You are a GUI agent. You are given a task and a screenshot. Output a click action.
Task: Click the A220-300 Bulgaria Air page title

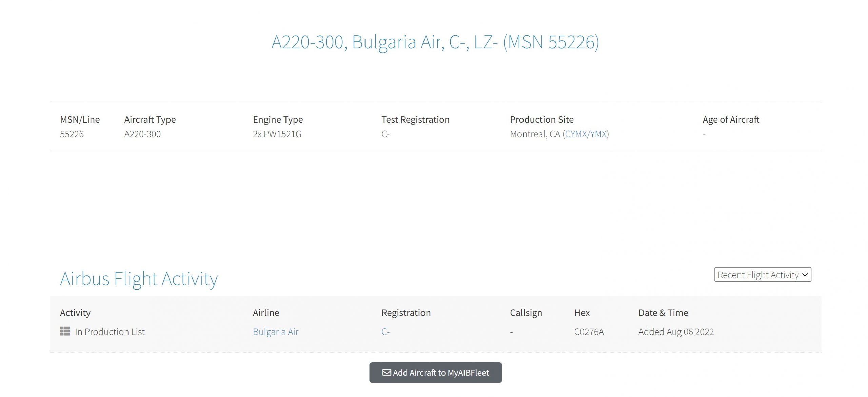pyautogui.click(x=435, y=42)
